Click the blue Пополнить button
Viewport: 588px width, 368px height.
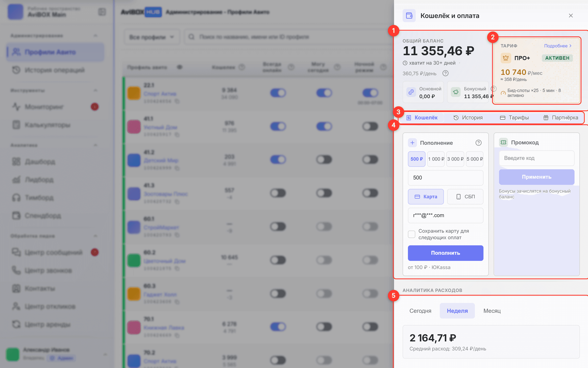(x=446, y=253)
